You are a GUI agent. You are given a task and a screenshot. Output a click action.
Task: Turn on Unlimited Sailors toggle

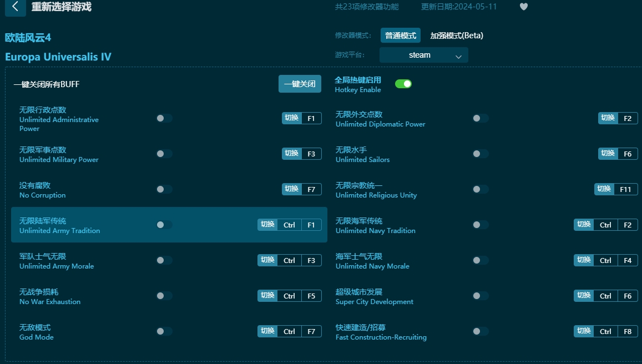click(x=481, y=154)
